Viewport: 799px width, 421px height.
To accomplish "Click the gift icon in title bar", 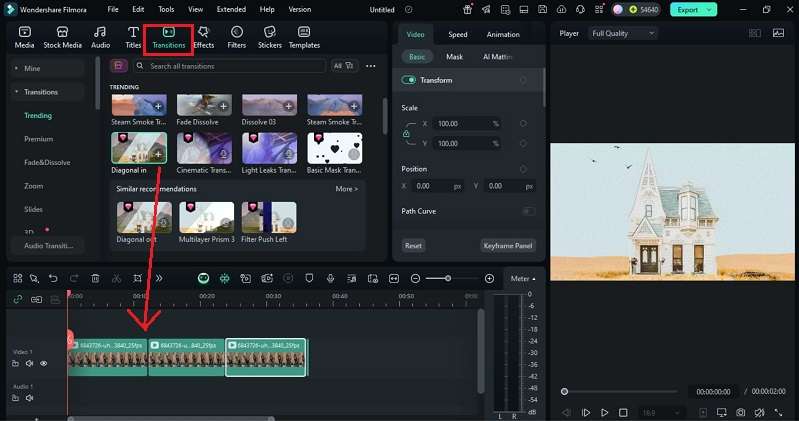I will (467, 9).
